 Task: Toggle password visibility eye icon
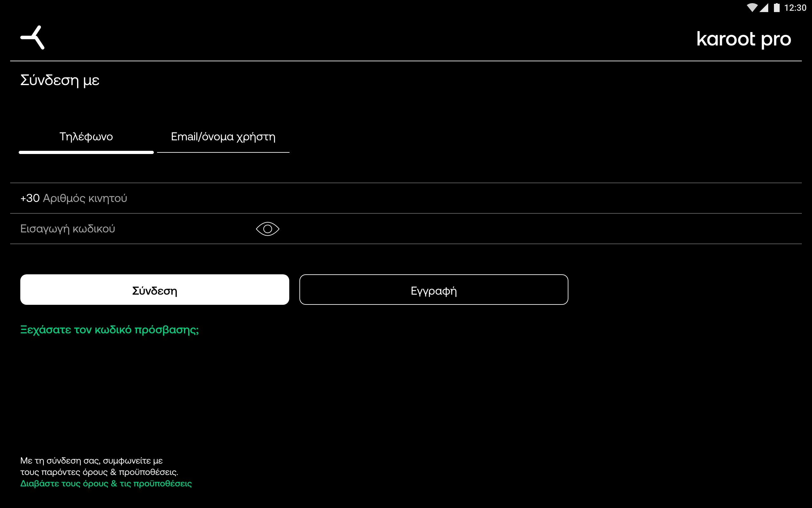(x=267, y=229)
